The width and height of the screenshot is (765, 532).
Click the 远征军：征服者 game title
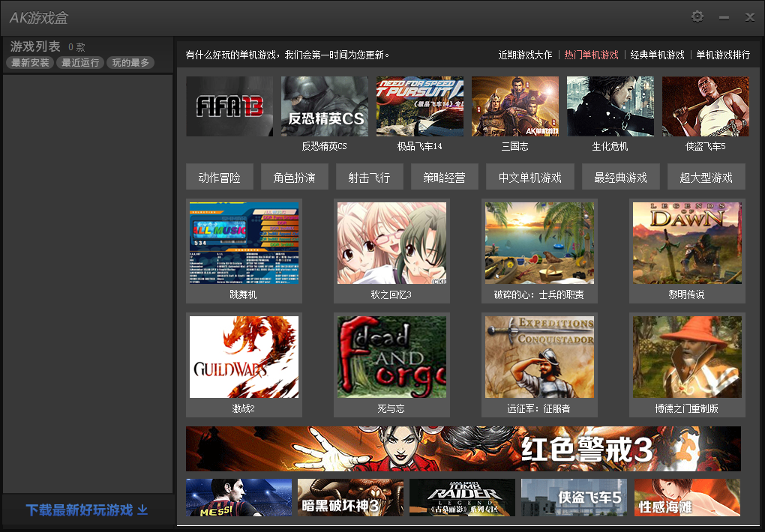point(538,408)
